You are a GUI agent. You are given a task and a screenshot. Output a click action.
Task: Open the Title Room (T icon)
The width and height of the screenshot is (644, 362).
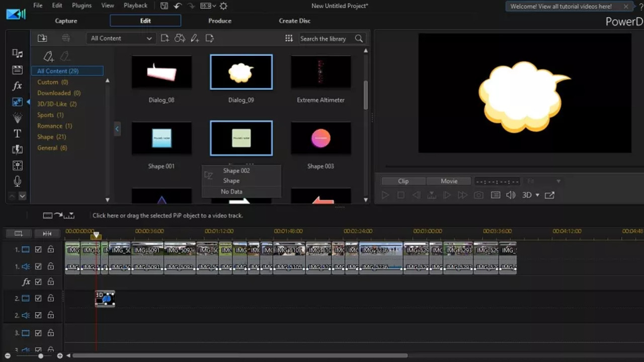pos(17,133)
